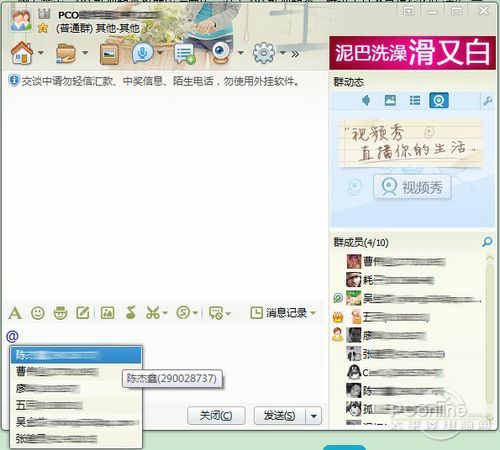Select the 五 entry in @ mention list
500x450 pixels.
click(x=76, y=405)
